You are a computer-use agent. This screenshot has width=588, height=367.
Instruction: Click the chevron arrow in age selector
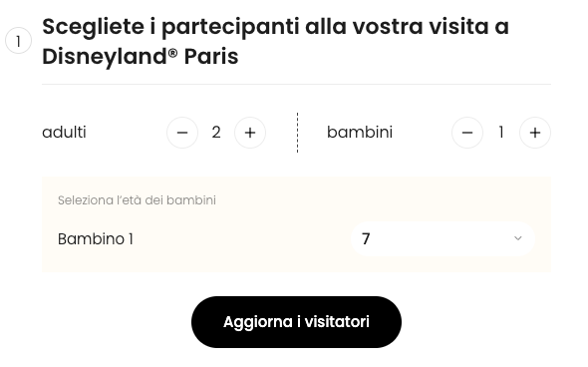point(518,238)
